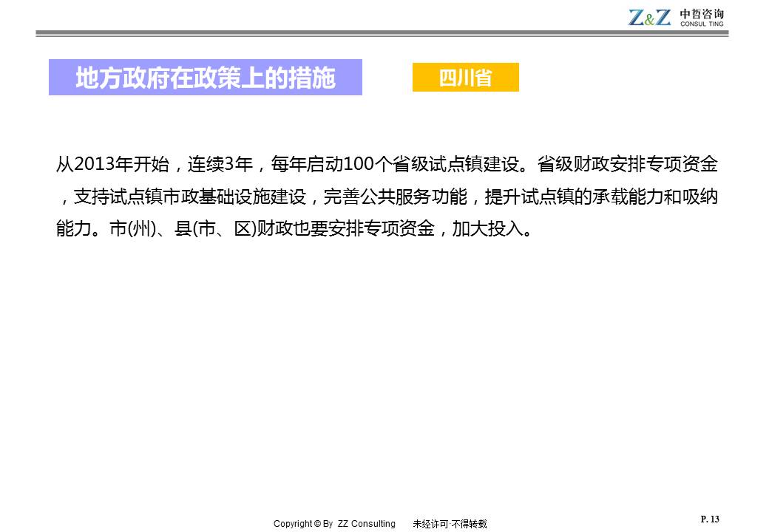Select the purple title box 地方政府在政策上的措施
769x532 pixels.
point(206,78)
